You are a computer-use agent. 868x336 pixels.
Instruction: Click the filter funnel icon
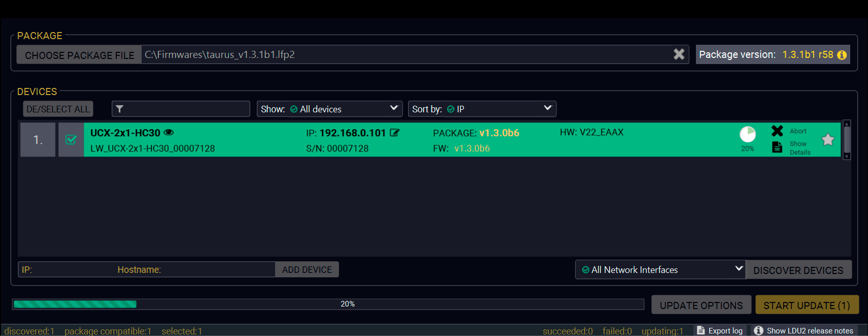coord(120,109)
